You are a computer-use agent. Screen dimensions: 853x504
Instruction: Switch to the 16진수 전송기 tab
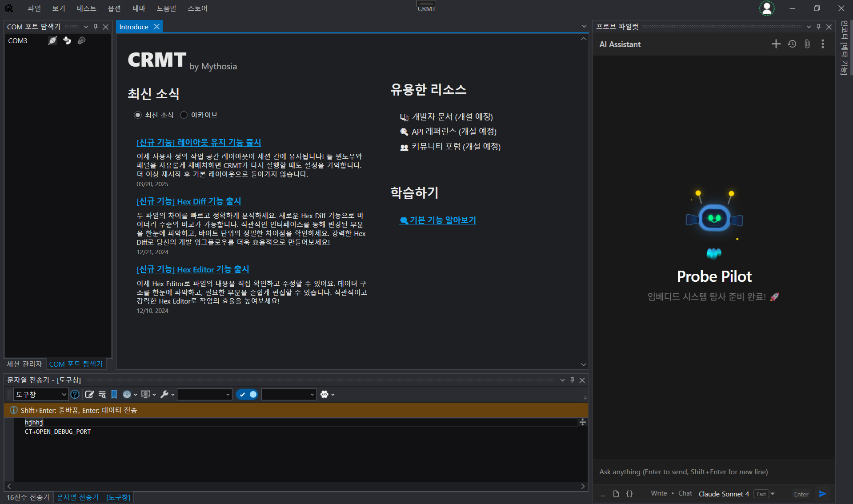27,497
